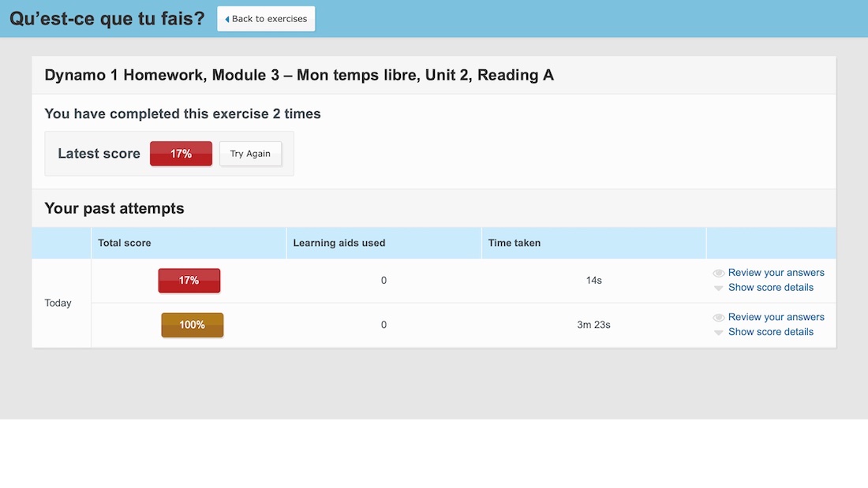The width and height of the screenshot is (868, 488).
Task: Review your answers for the 100% attempt
Action: click(776, 316)
